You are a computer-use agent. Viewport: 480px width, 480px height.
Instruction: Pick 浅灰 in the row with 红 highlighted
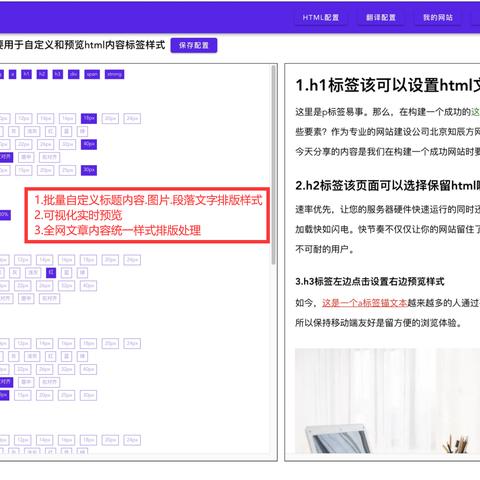pos(33,273)
